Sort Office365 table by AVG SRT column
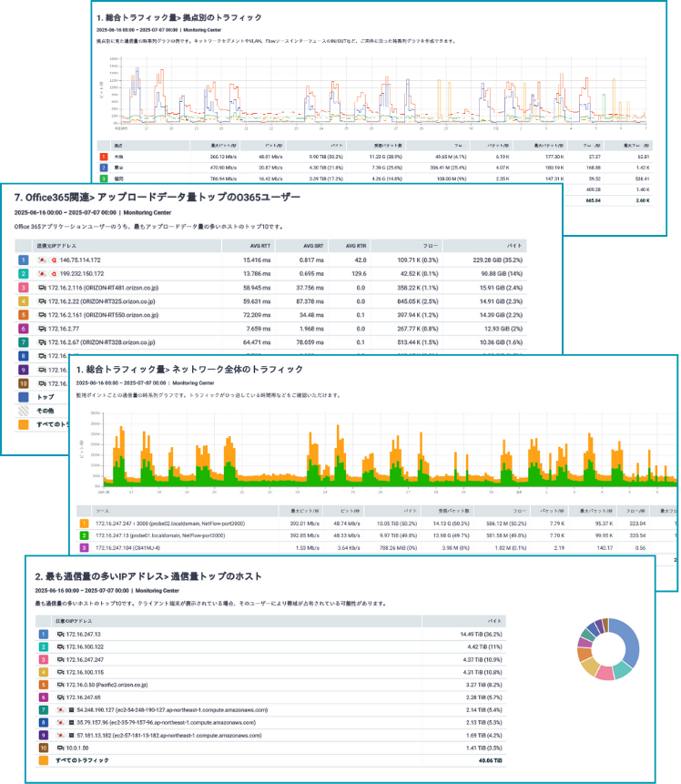681x784 pixels. point(302,246)
